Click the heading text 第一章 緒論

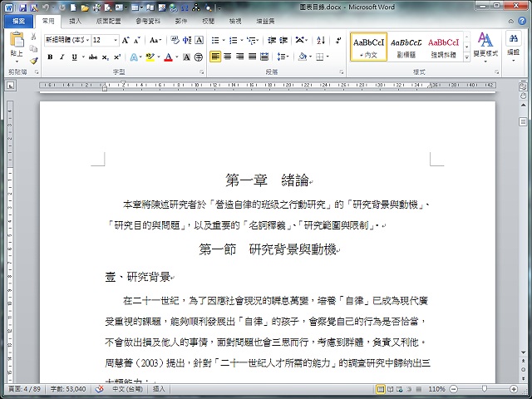(267, 180)
